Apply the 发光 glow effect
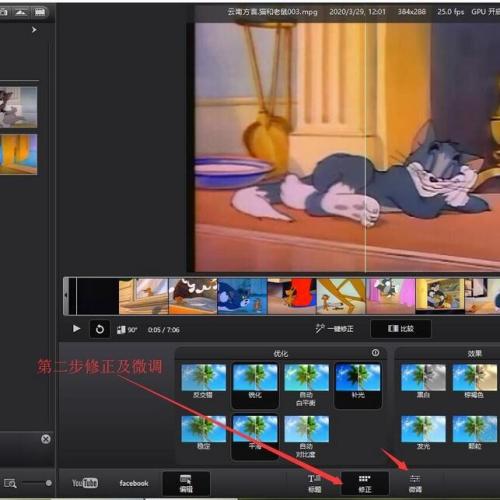The height and width of the screenshot is (500, 500). click(x=423, y=433)
